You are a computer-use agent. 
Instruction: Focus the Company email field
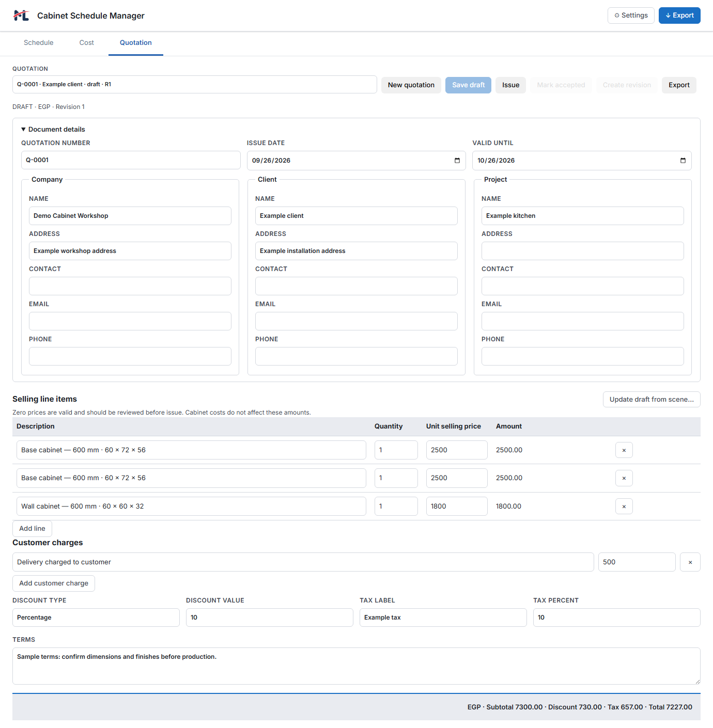(x=130, y=321)
